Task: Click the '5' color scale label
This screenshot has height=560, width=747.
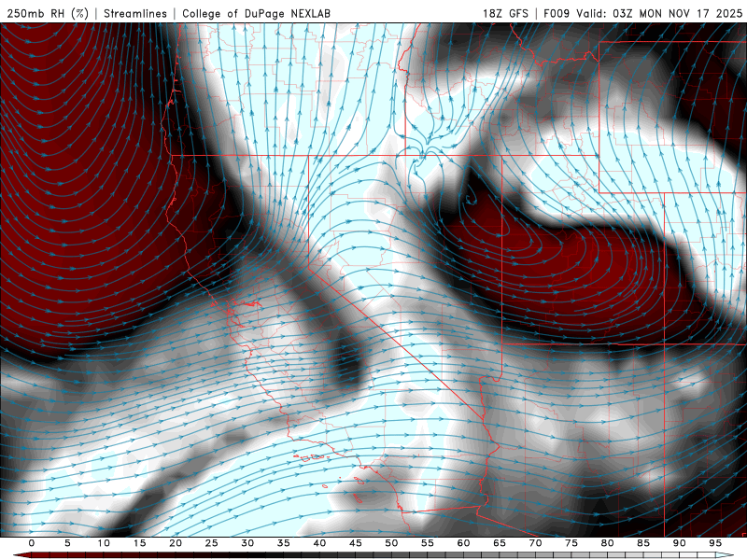Action: tap(67, 543)
